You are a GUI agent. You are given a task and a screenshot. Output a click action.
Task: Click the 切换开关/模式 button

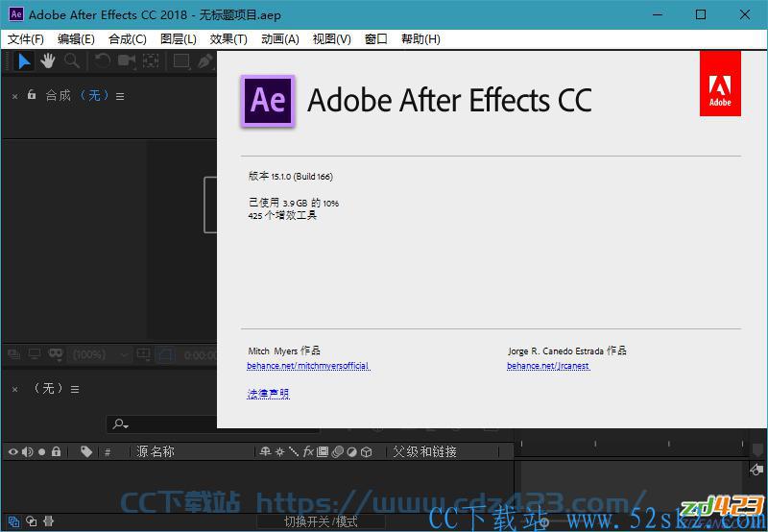[321, 522]
